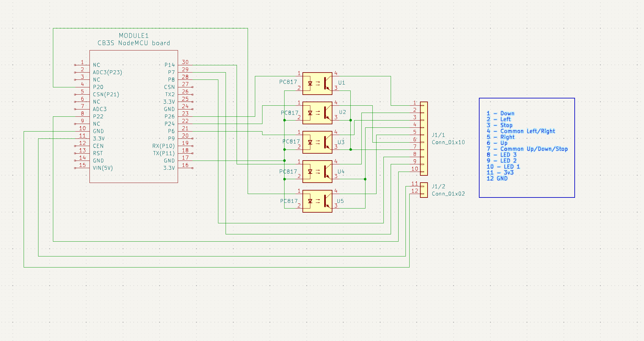The width and height of the screenshot is (644, 341).
Task: Click the P26 pin label
Action: [x=170, y=116]
